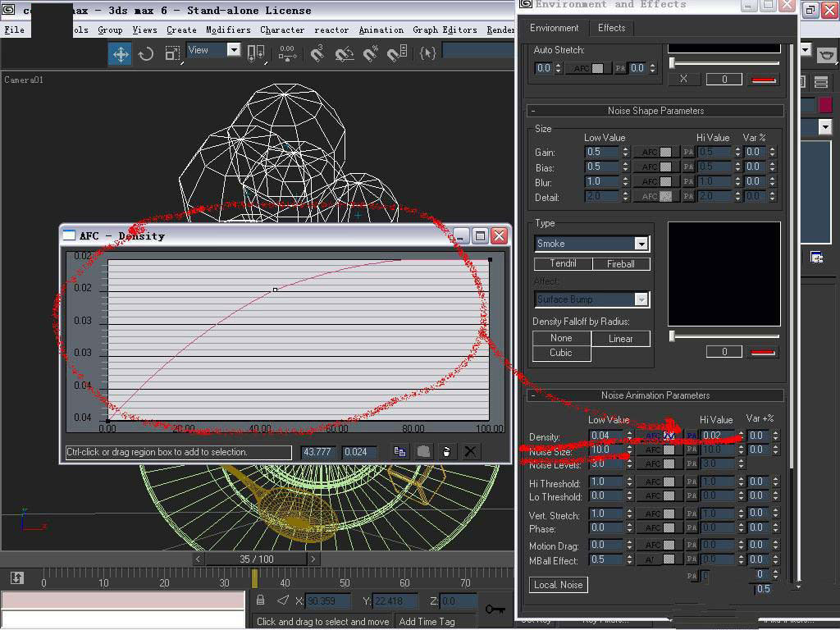Click the Local Noise button
The width and height of the screenshot is (840, 630).
558,585
